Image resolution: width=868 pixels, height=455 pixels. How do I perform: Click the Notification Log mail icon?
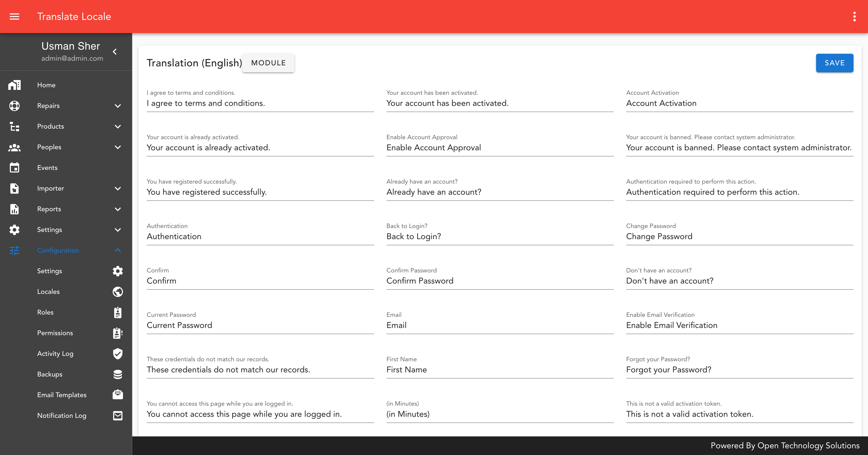click(x=118, y=415)
